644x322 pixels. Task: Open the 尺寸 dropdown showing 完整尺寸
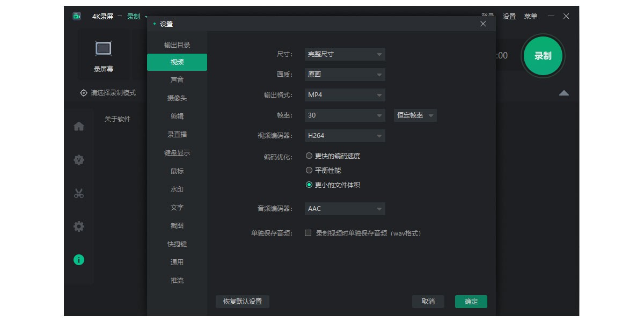click(345, 54)
